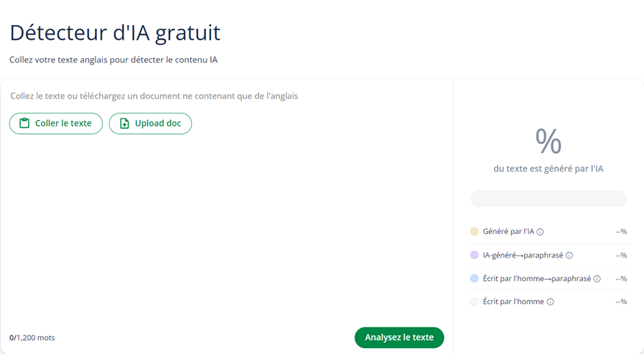Select the purple IA-généré→paraphrasé color dot

[474, 255]
